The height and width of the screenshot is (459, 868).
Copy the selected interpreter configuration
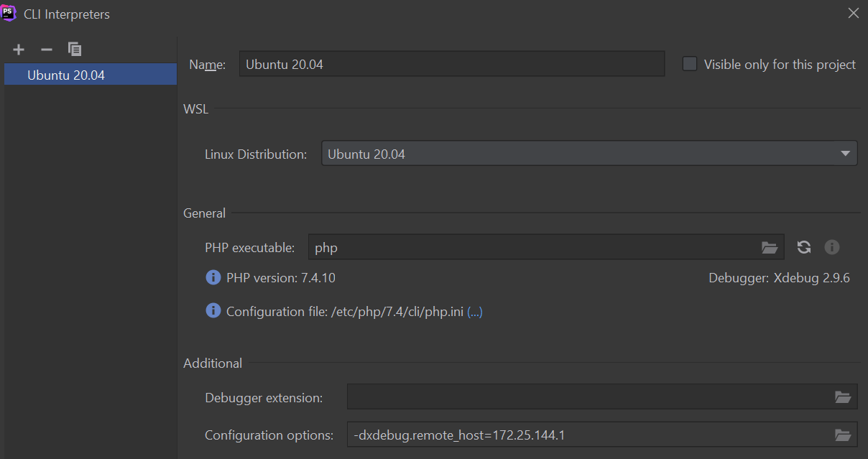click(75, 50)
